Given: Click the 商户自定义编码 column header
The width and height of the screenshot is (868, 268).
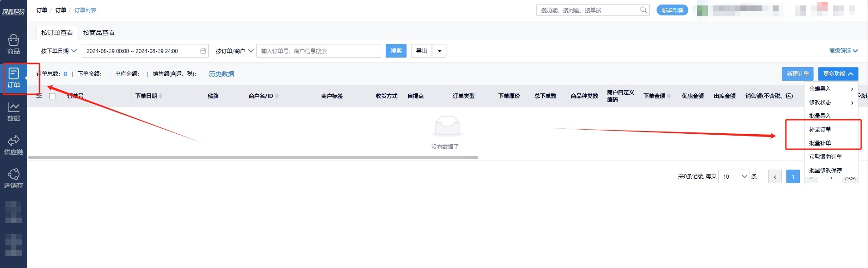Looking at the screenshot, I should click(x=621, y=96).
